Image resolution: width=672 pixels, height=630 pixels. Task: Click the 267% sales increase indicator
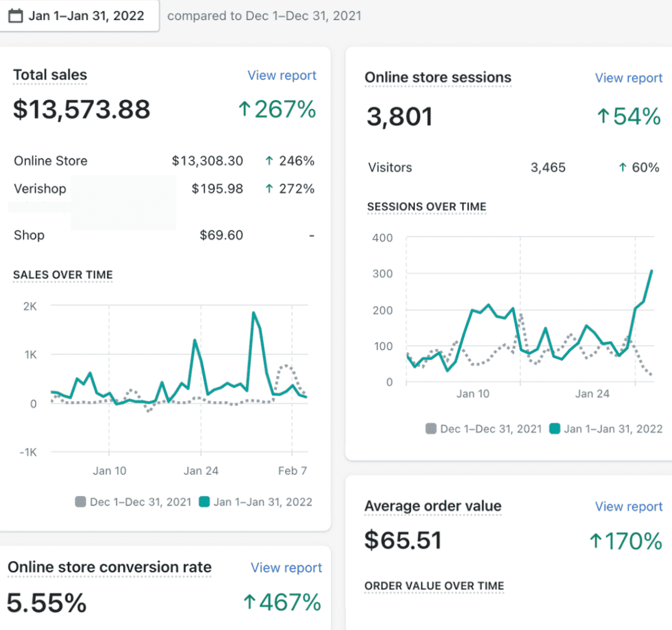coord(277,109)
